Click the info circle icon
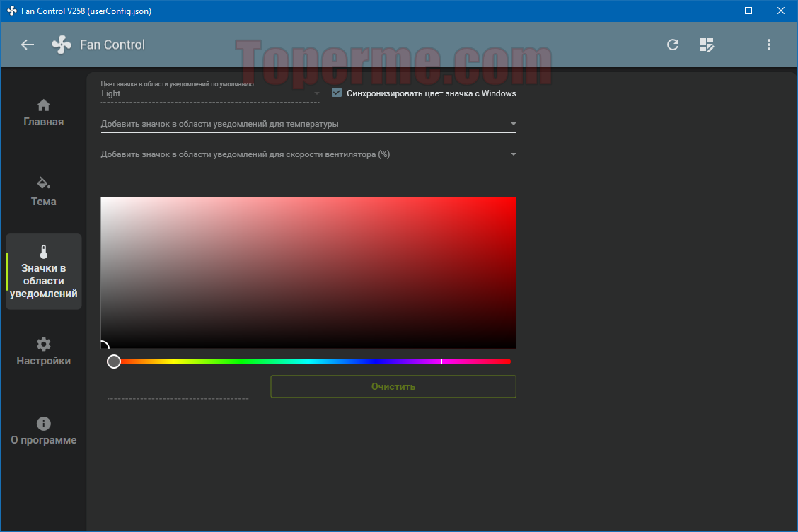Image resolution: width=798 pixels, height=532 pixels. click(x=44, y=424)
